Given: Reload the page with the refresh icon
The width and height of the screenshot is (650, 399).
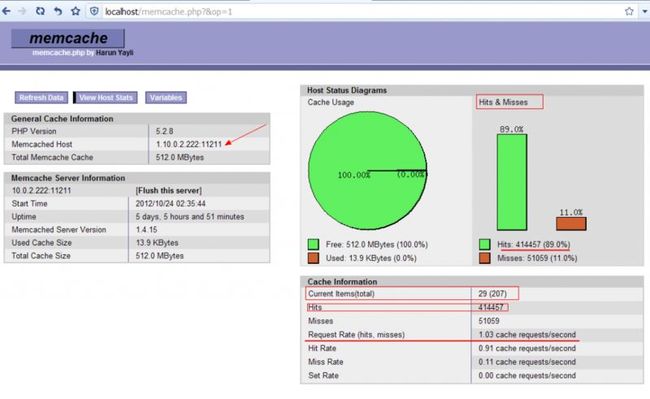Looking at the screenshot, I should pos(40,11).
